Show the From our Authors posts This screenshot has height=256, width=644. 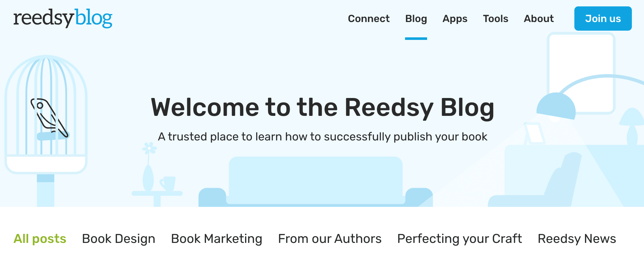coord(330,238)
